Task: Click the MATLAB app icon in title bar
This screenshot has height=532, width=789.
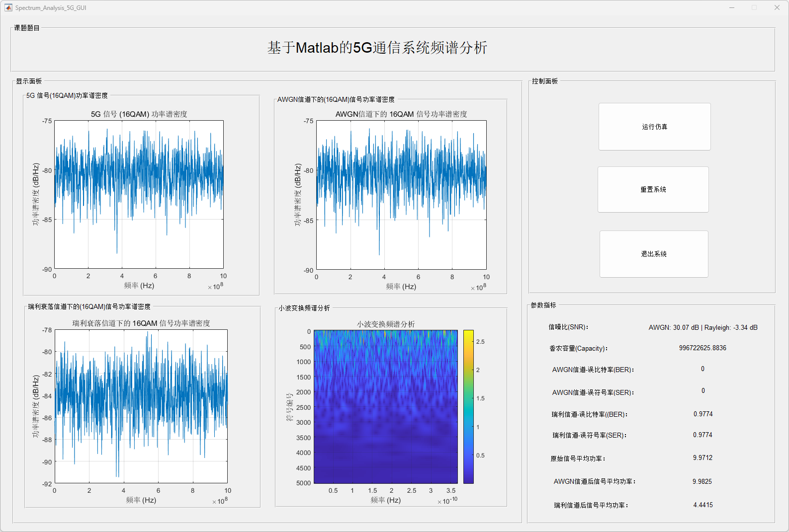Action: point(8,7)
